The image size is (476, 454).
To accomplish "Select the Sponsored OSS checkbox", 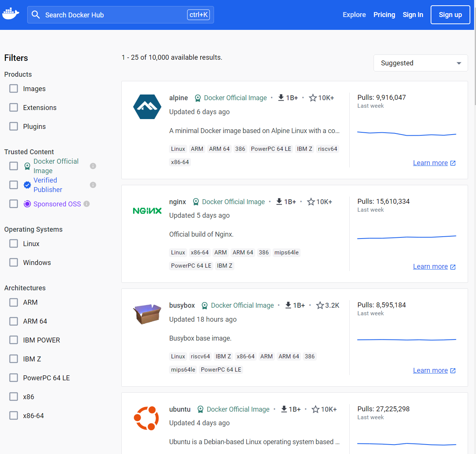I will click(14, 204).
